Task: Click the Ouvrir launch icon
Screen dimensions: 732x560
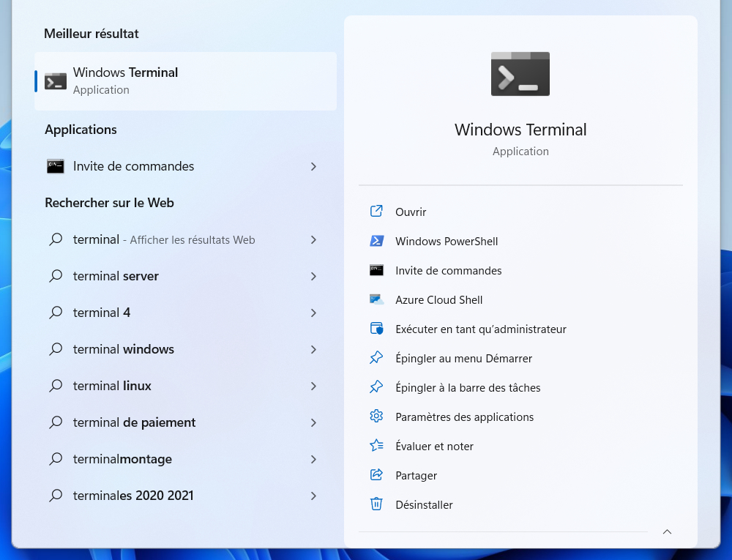Action: 376,212
